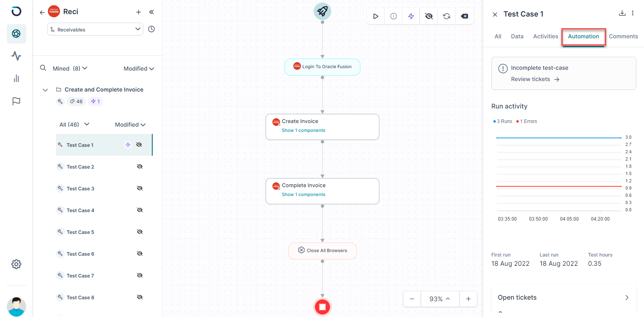The image size is (644, 317).
Task: Open the Receivables dropdown
Action: [95, 29]
